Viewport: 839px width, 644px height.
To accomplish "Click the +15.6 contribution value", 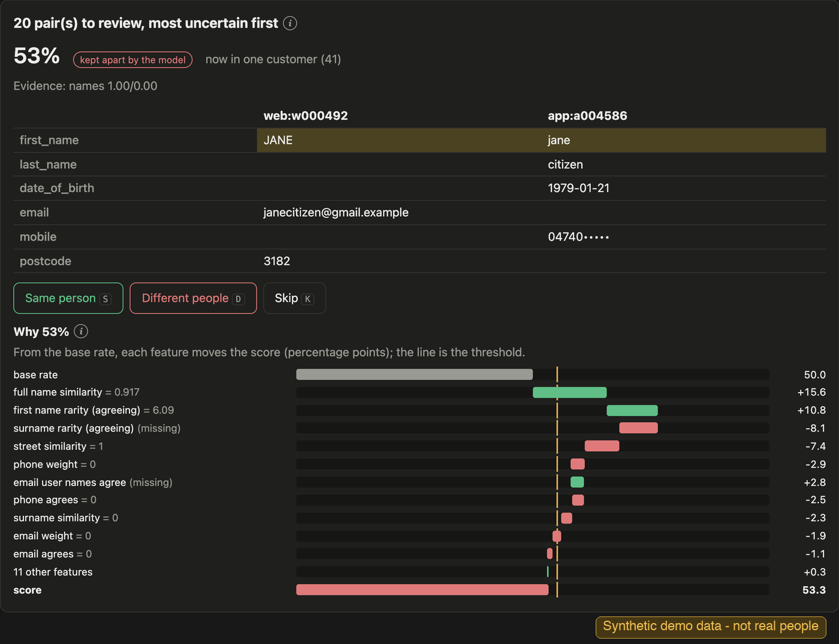I will pos(811,392).
